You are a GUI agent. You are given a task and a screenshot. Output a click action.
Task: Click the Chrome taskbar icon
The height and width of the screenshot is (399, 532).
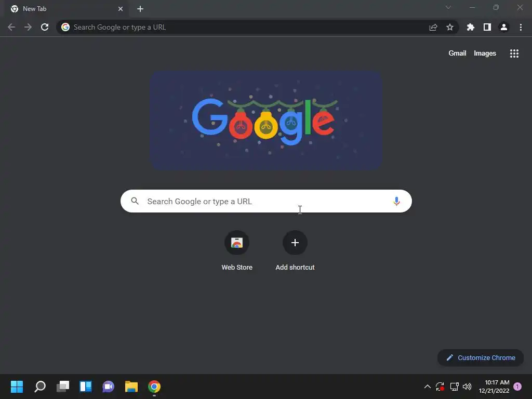pos(154,387)
